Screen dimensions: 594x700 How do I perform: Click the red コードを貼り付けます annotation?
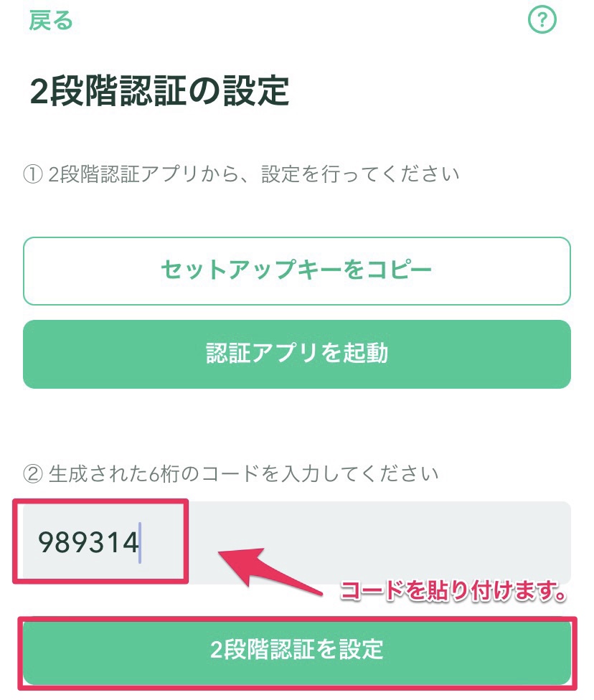click(453, 591)
